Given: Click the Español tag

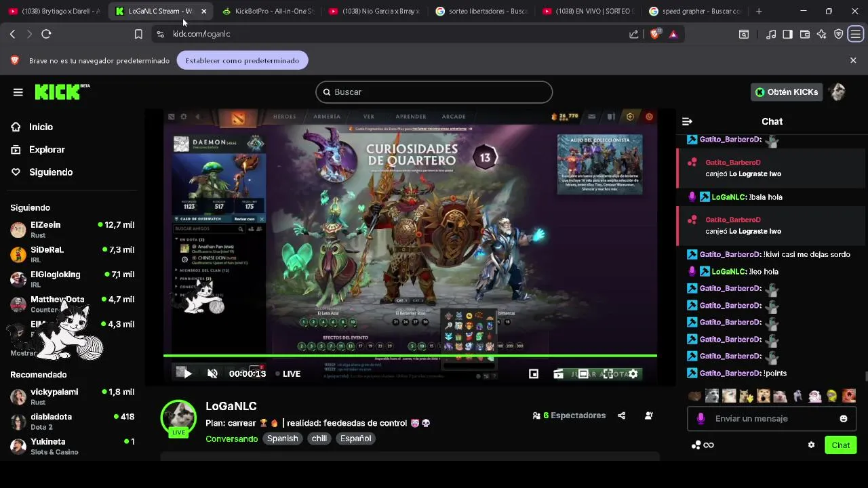Looking at the screenshot, I should pos(355,439).
